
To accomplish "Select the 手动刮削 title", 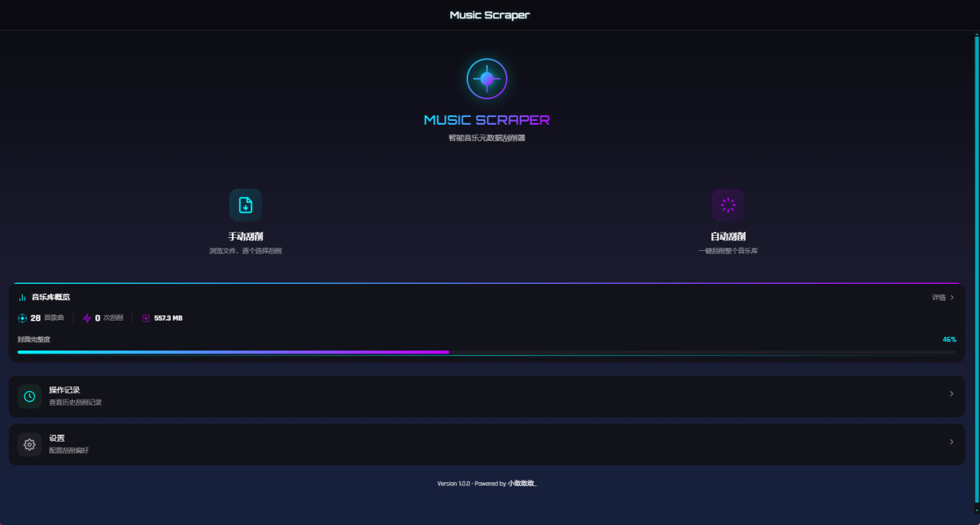I will pyautogui.click(x=246, y=236).
